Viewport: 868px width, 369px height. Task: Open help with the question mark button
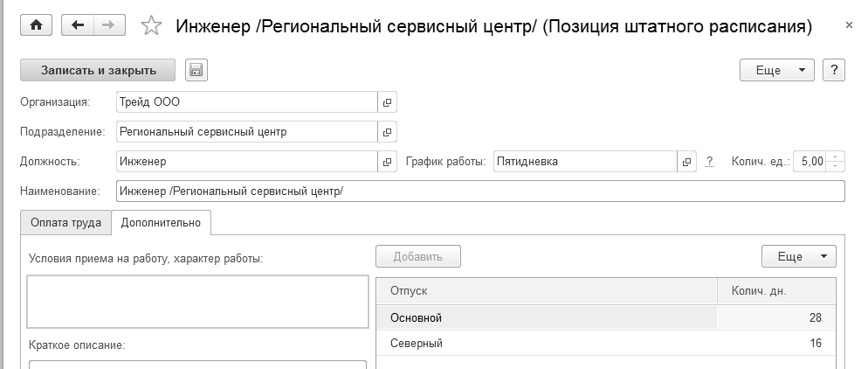[x=834, y=70]
